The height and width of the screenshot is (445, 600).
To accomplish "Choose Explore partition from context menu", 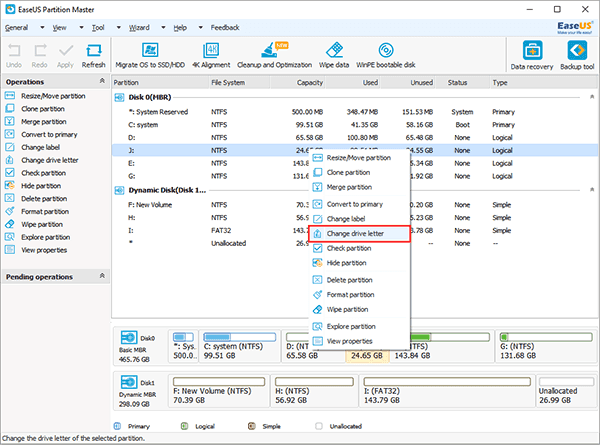I will click(360, 326).
